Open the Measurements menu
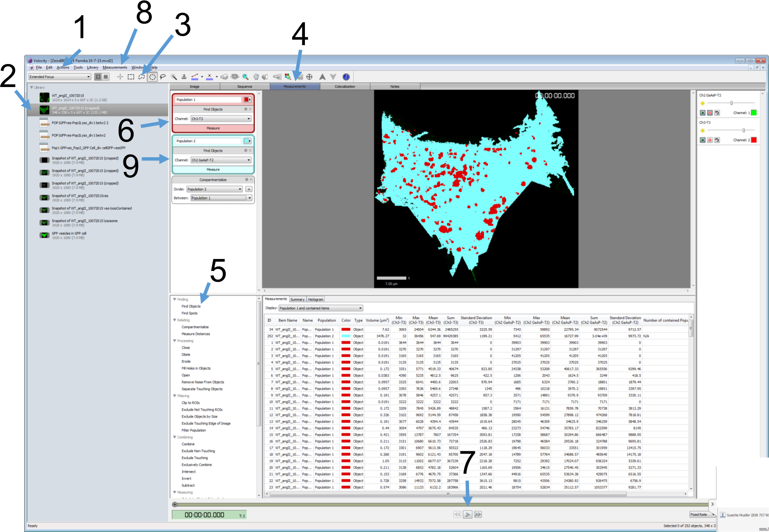Viewport: 769px width, 532px height. point(115,67)
